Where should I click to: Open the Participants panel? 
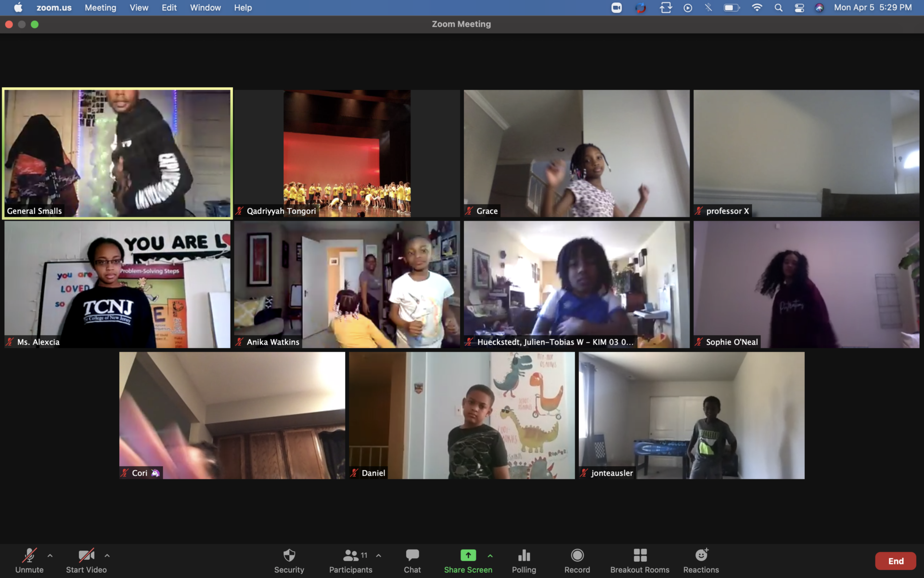350,561
